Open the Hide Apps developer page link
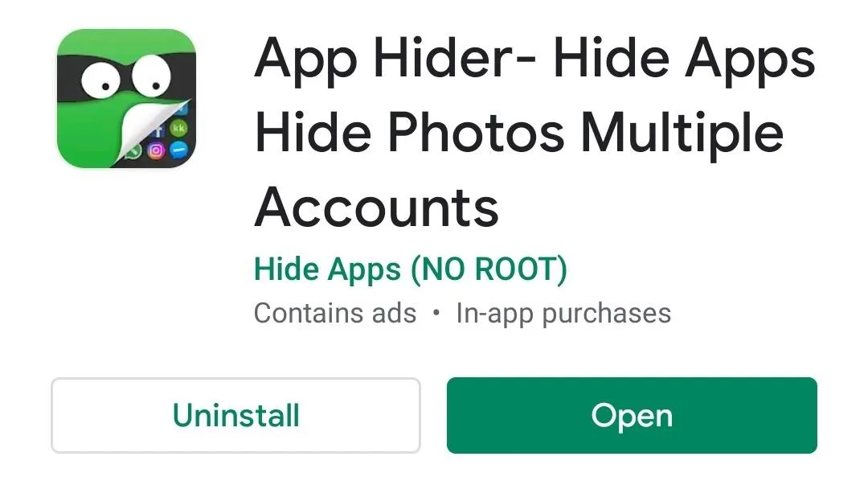868x477 pixels. 410,269
